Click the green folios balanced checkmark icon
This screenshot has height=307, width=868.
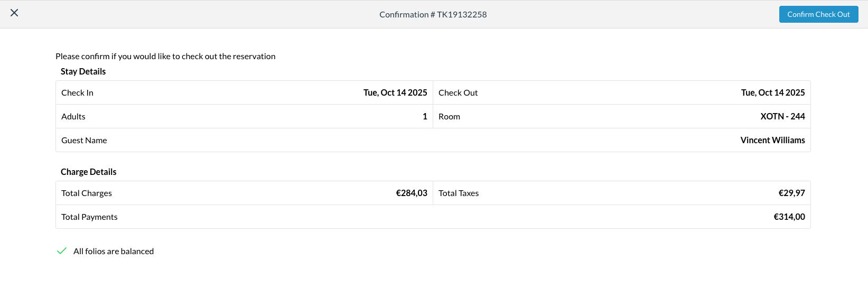pyautogui.click(x=62, y=251)
